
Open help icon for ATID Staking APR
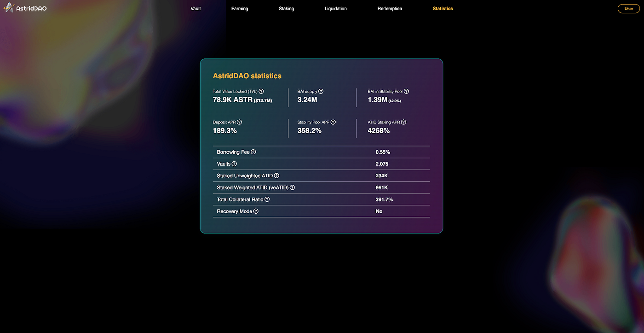(x=403, y=122)
